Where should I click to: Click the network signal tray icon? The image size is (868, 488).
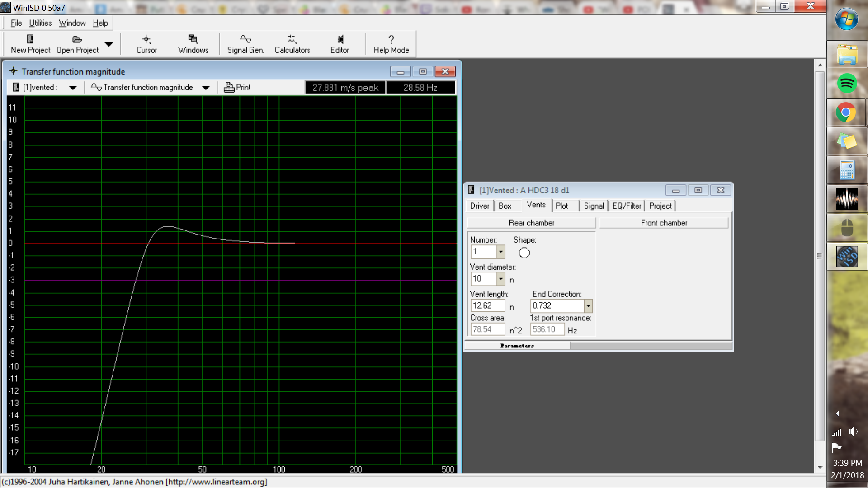pos(837,432)
